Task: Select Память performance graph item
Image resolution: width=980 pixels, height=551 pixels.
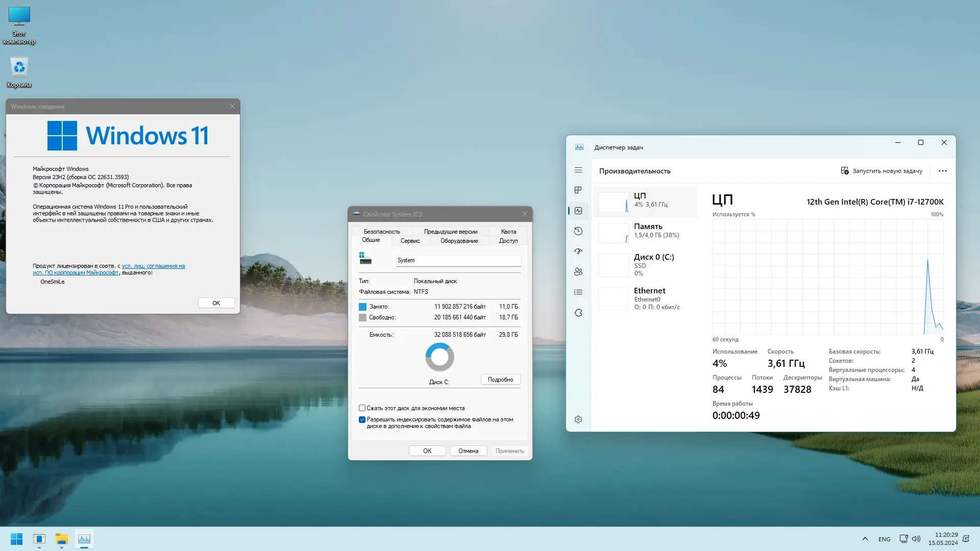Action: pos(646,231)
